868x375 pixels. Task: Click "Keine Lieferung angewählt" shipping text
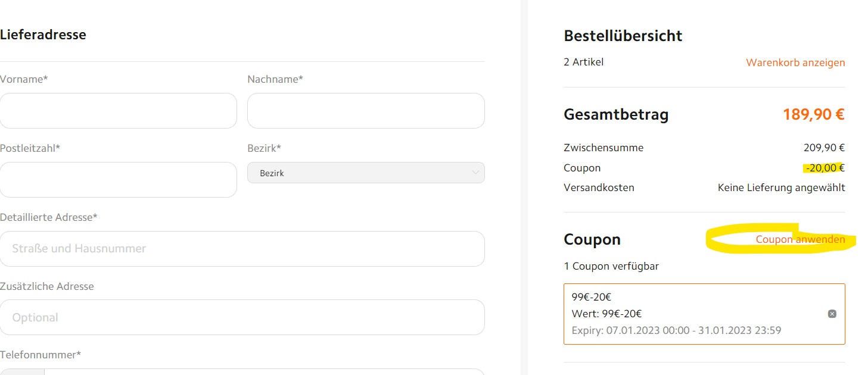[x=781, y=187]
